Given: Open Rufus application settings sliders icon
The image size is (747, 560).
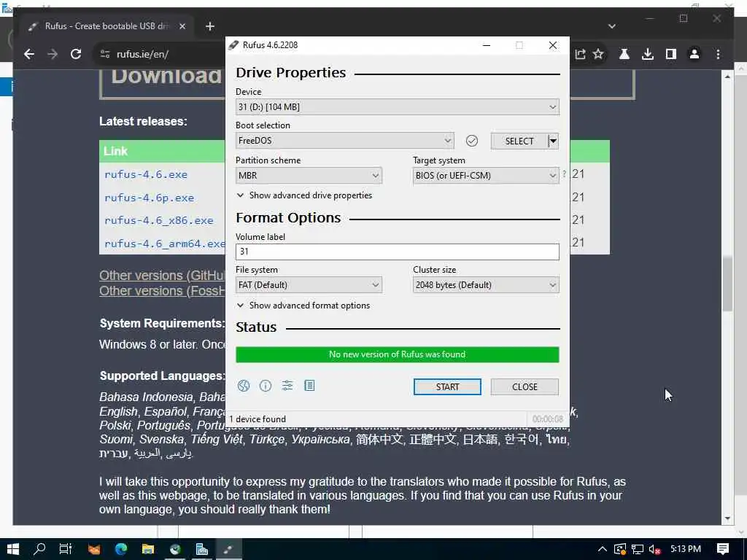Looking at the screenshot, I should pos(287,386).
